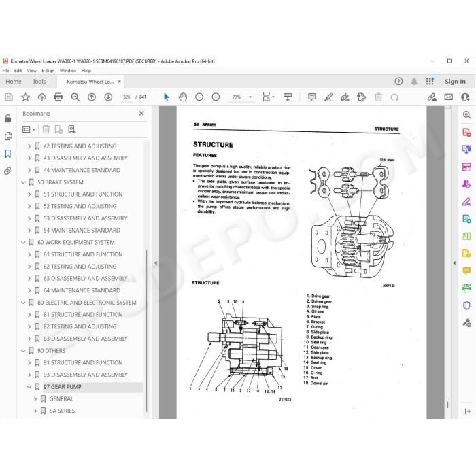Image resolution: width=476 pixels, height=476 pixels.
Task: Expand 51 STRUCTURE AND FUNCTION bookmark
Action: point(29,194)
